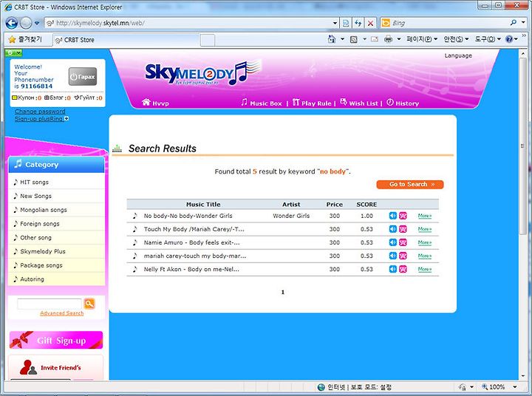Open the New Songs category
532x396 pixels.
point(57,196)
